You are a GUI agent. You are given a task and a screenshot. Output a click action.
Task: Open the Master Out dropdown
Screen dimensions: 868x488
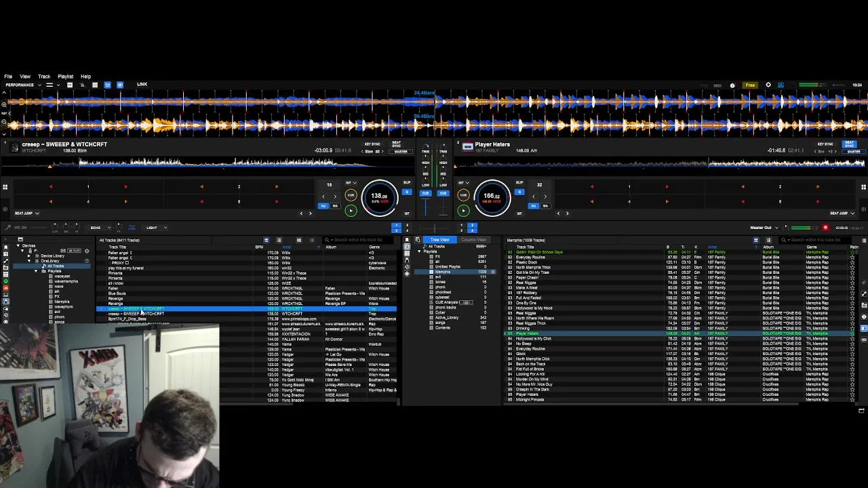tap(764, 228)
